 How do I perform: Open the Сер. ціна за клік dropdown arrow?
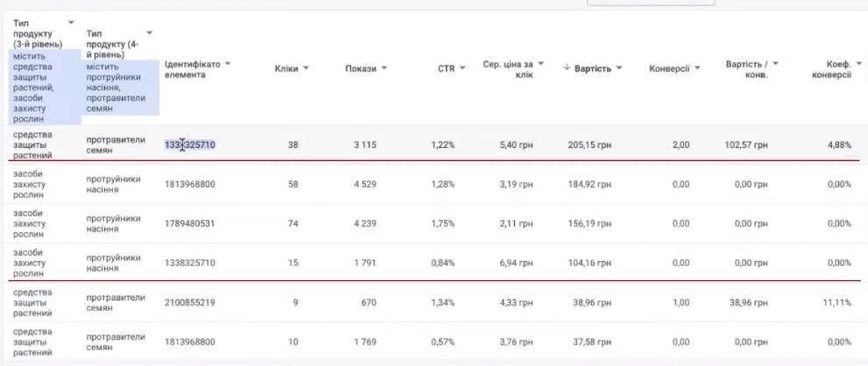(540, 64)
